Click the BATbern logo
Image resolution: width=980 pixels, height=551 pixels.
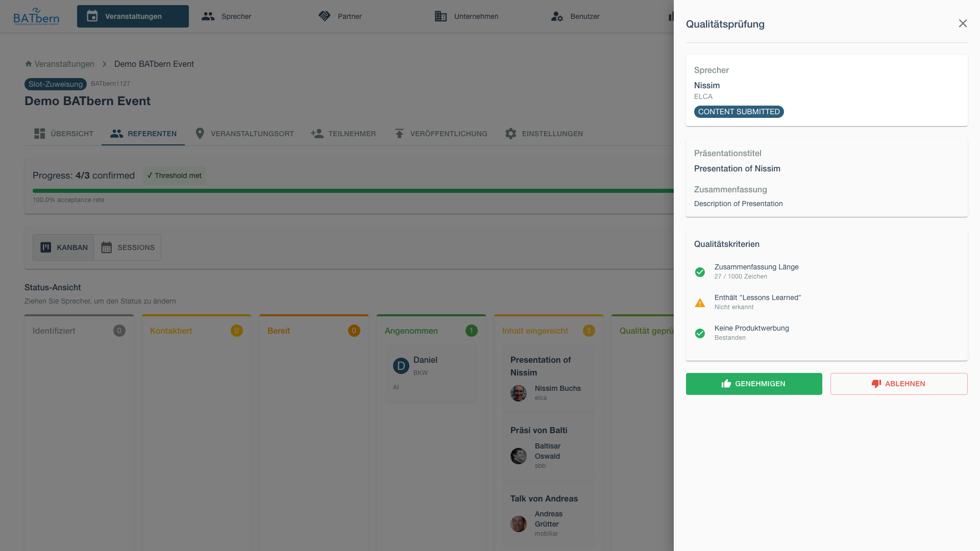[x=36, y=16]
